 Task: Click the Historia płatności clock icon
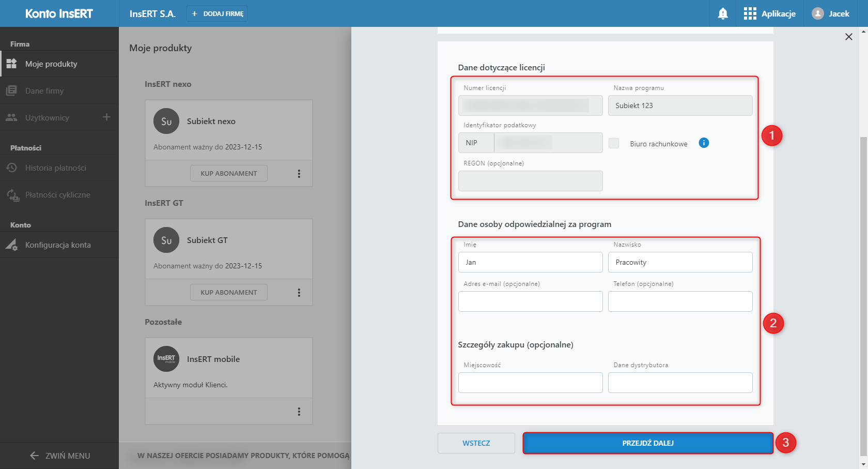coord(11,168)
